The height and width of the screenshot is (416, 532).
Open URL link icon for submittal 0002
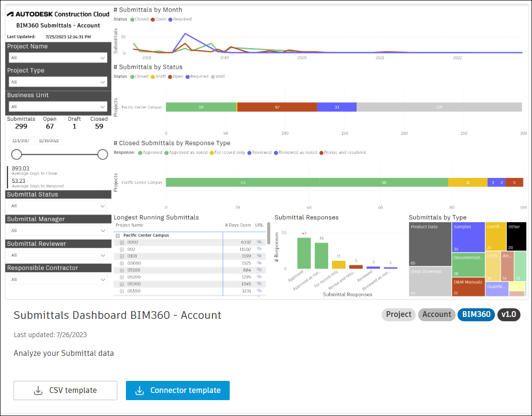[x=259, y=242]
